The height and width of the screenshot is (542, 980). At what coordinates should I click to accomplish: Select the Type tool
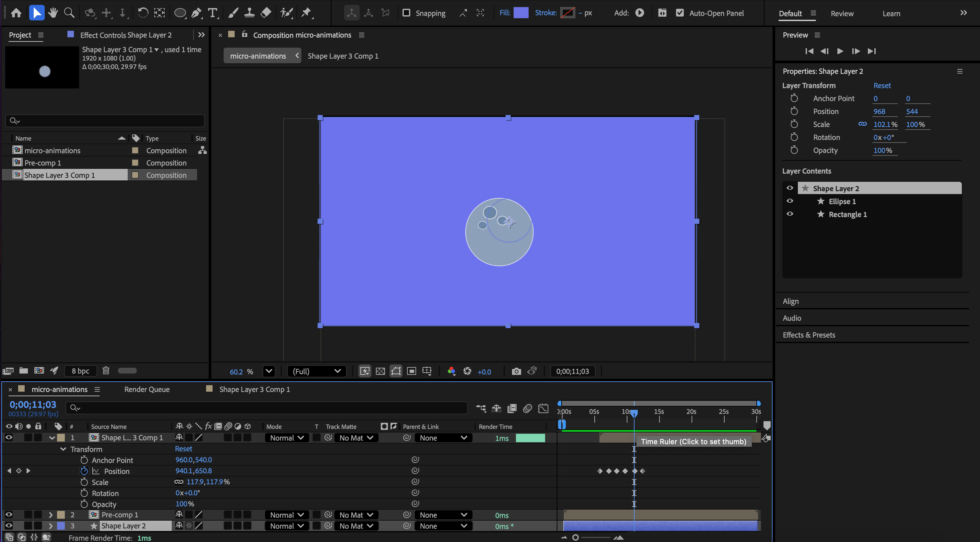(x=213, y=13)
